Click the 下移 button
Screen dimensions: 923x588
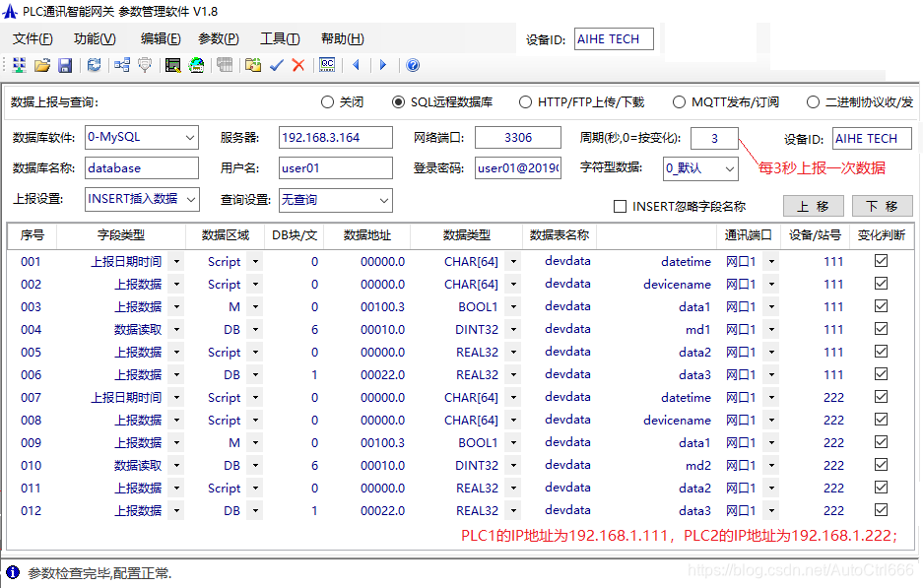(883, 207)
